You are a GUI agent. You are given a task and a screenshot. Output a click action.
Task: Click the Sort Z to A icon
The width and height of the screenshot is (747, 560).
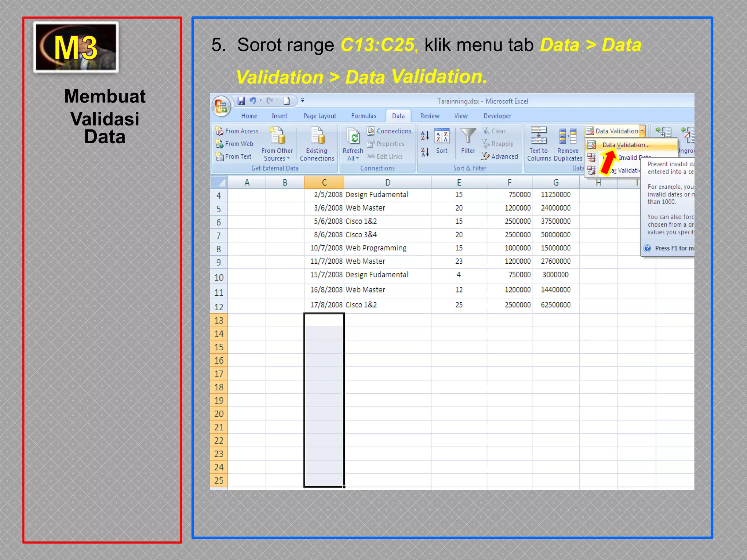tap(425, 152)
